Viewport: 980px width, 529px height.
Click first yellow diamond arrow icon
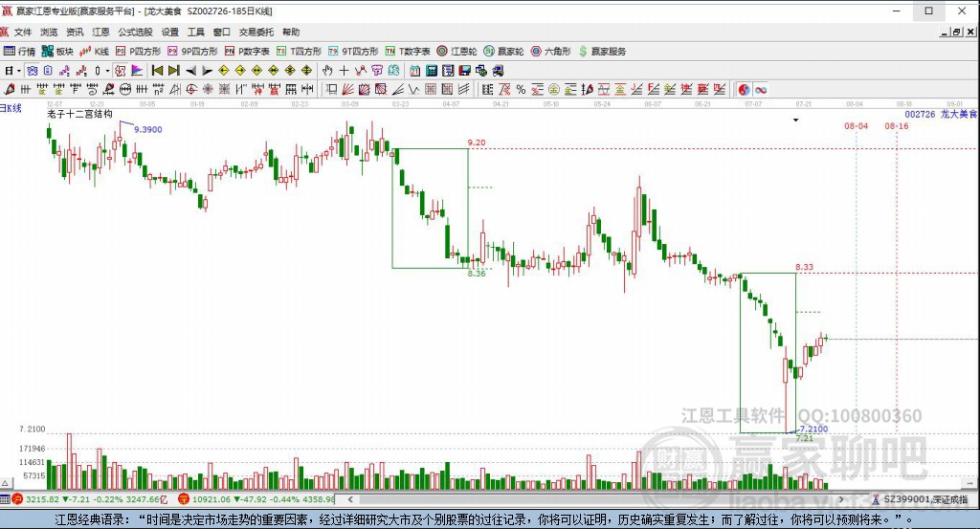click(224, 71)
